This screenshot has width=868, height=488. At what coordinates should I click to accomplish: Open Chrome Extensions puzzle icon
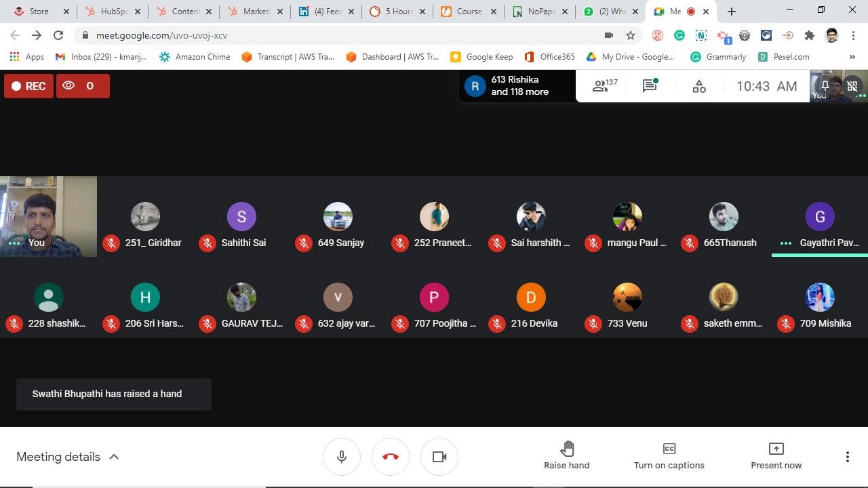[810, 35]
